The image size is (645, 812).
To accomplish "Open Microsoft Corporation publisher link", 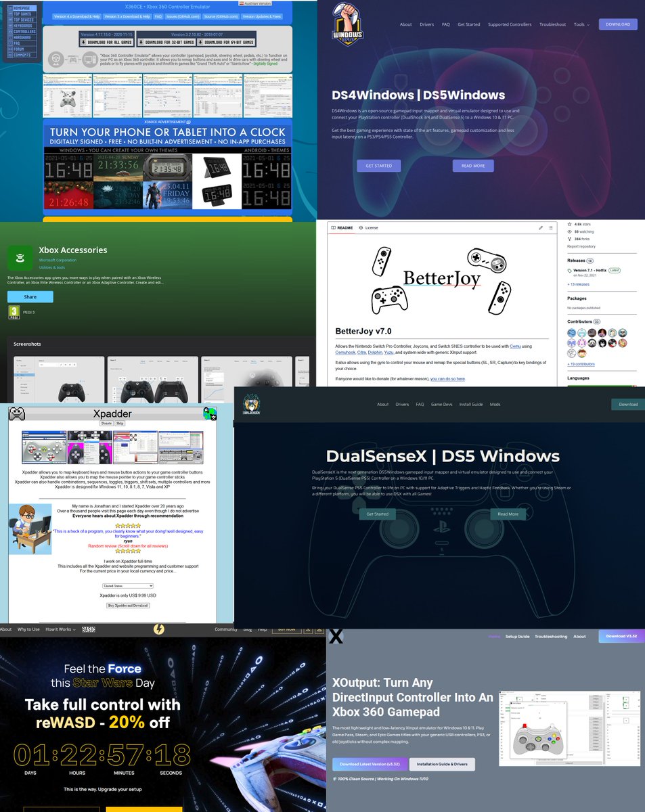I will click(x=58, y=260).
